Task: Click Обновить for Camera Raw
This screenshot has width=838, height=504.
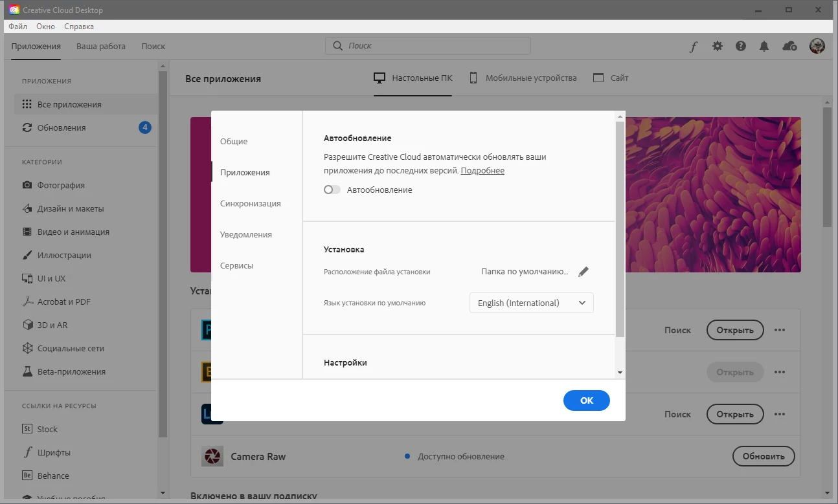Action: click(764, 456)
